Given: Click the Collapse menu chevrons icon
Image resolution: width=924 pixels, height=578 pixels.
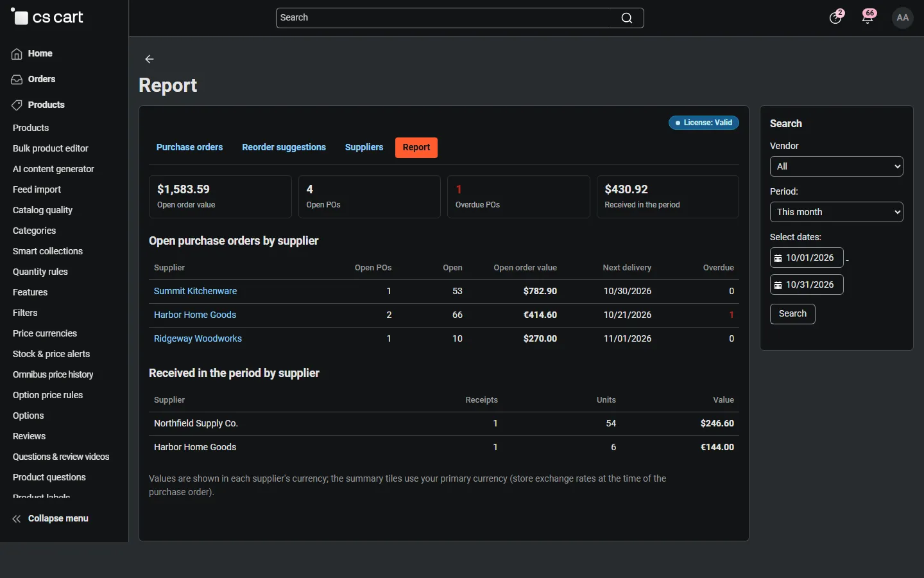Looking at the screenshot, I should click(17, 519).
